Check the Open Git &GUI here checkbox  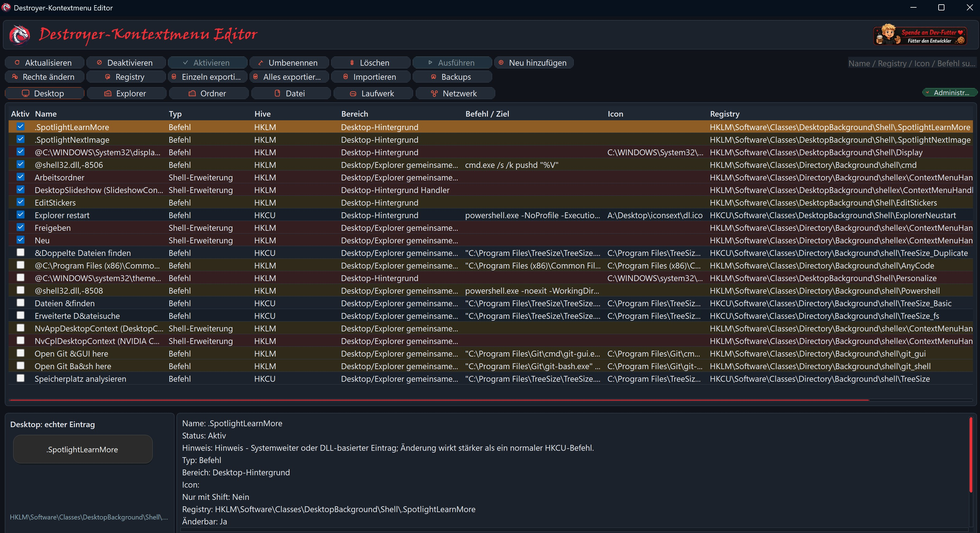click(x=21, y=353)
